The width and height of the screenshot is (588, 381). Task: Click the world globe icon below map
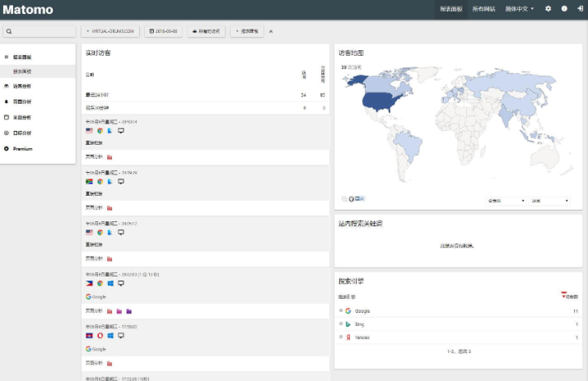352,199
